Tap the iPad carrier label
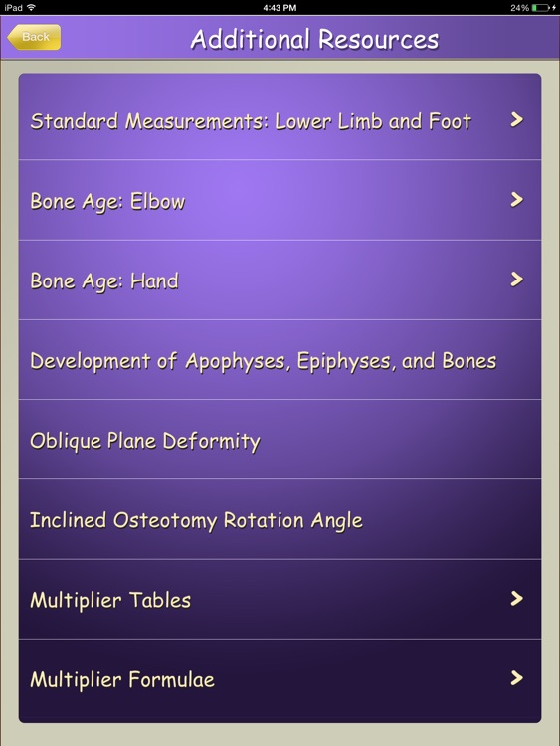 (13, 8)
